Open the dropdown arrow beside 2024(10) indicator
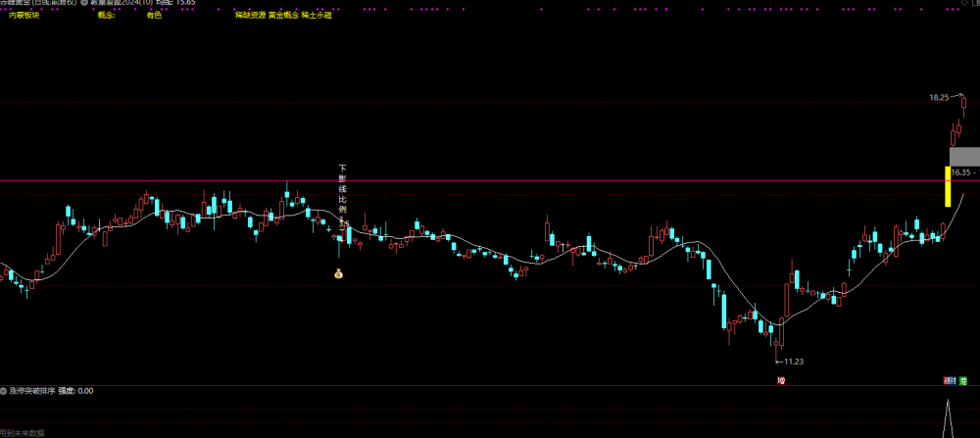980x438 pixels. click(83, 3)
